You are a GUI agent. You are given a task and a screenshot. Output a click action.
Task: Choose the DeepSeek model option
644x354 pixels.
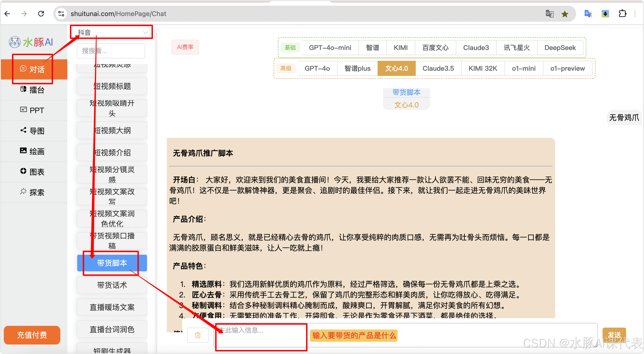(x=560, y=48)
